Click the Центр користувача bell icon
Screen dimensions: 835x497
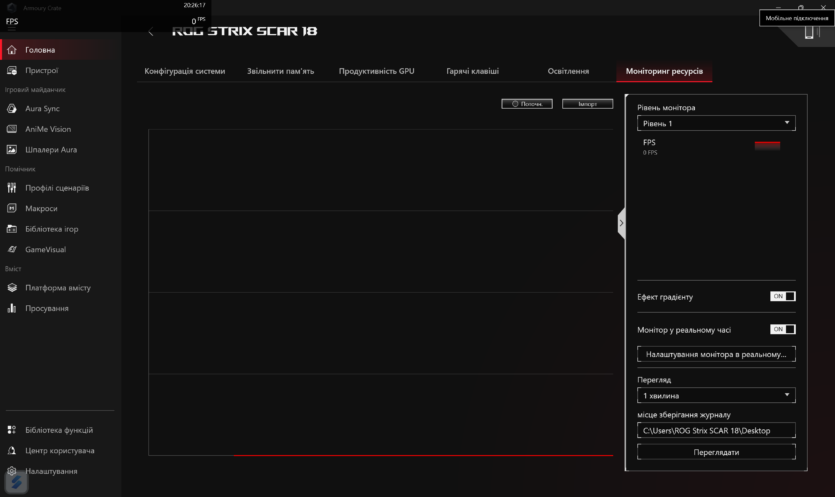tap(12, 451)
